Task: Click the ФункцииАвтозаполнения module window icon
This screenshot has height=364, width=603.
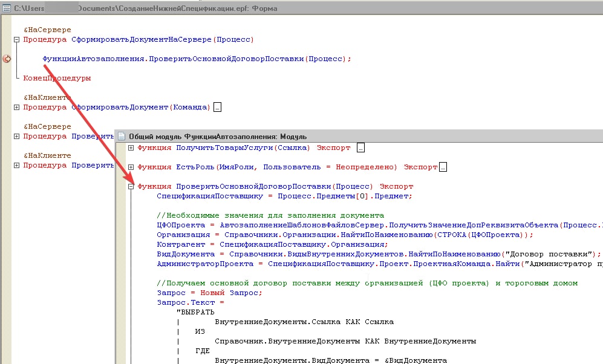Action: 122,137
